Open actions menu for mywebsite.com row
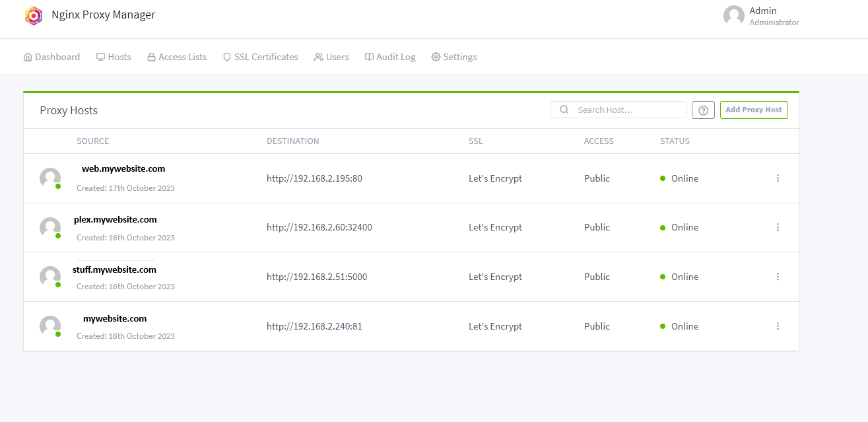 778,326
